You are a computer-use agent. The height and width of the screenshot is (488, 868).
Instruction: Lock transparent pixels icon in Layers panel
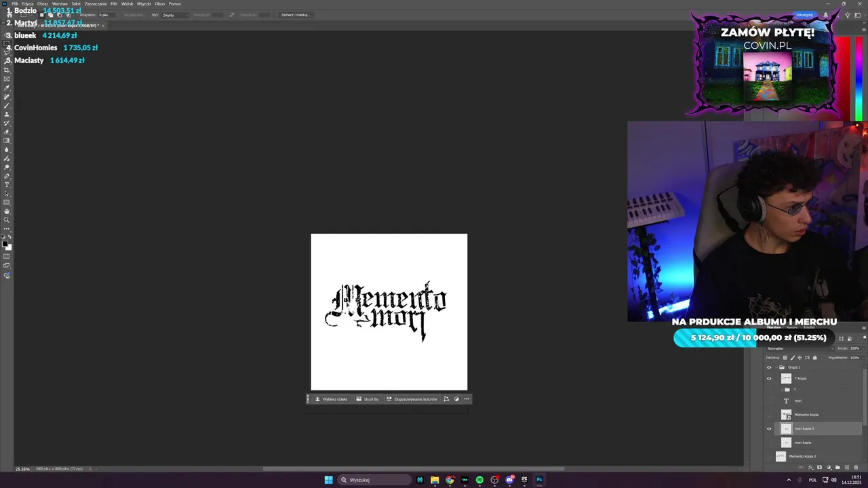click(x=785, y=357)
